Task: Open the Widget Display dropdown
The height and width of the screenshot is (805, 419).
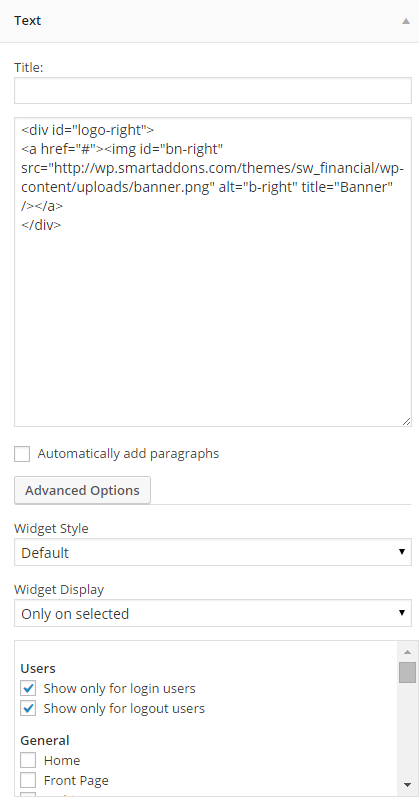Action: click(213, 613)
